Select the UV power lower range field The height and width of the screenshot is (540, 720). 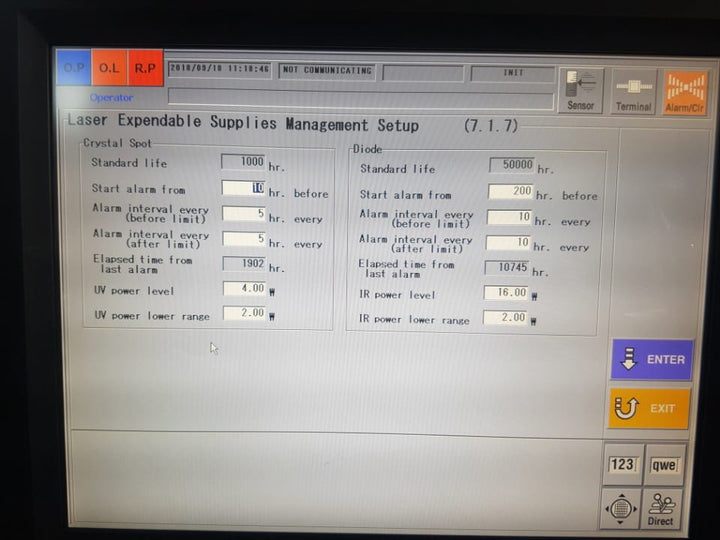point(243,314)
